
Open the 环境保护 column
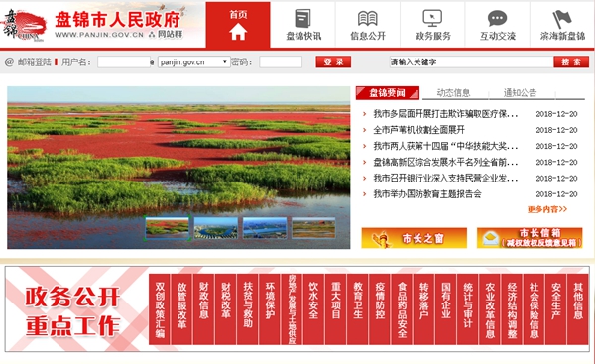[270, 309]
